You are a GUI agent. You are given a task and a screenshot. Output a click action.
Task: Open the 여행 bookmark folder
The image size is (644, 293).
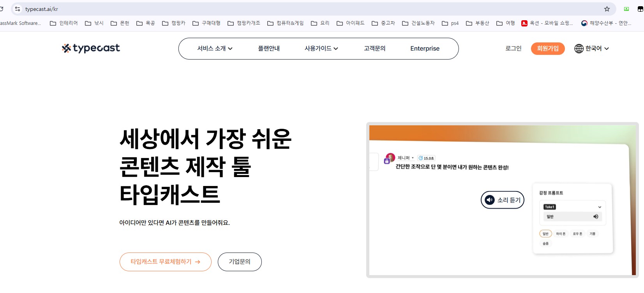click(506, 23)
